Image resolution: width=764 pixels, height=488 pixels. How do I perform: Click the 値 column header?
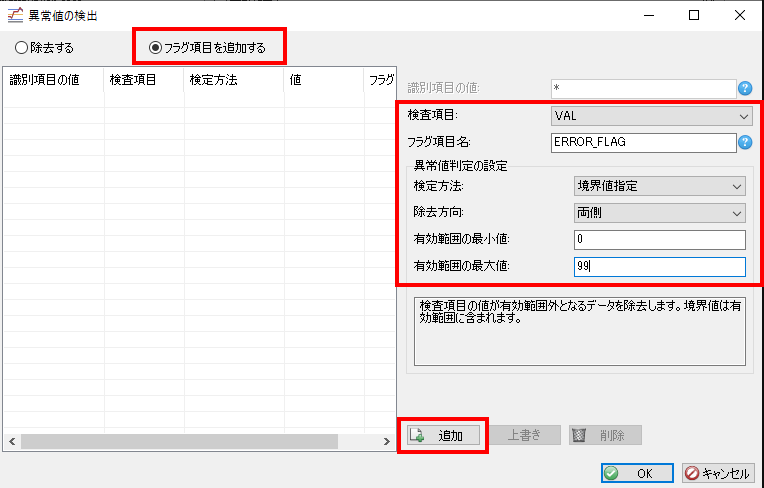[x=324, y=80]
